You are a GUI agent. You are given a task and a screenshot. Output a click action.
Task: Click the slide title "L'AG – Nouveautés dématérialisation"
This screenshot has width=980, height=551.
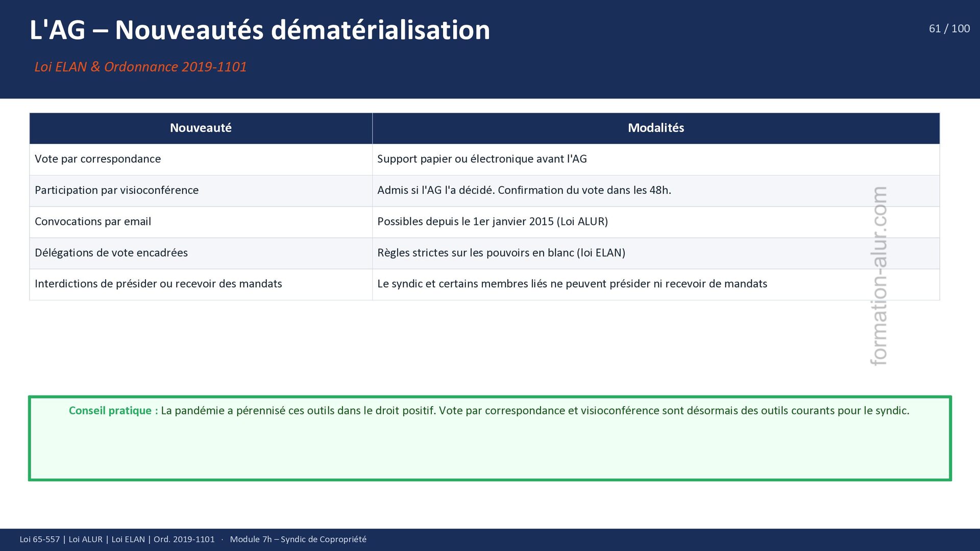pyautogui.click(x=259, y=30)
